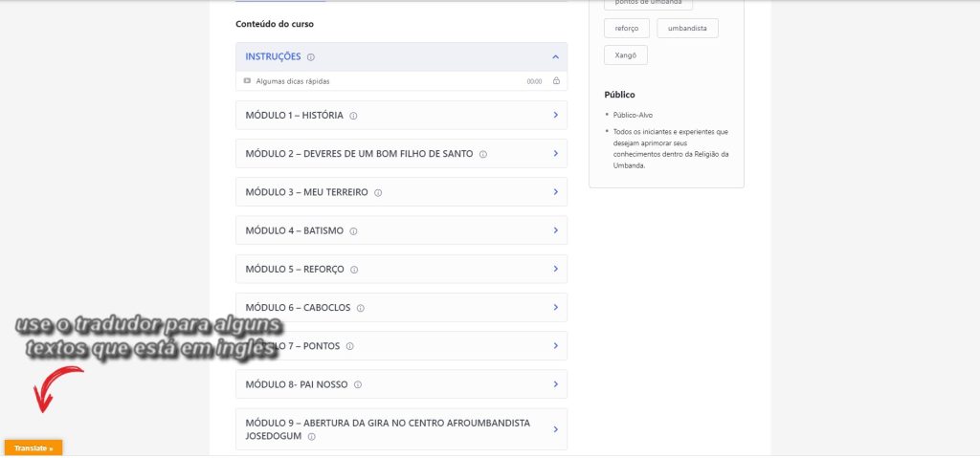Viewport: 980px width, 458px height.
Task: Click info icon beside MÓDULO 4 – BATISMO
Action: click(x=353, y=231)
